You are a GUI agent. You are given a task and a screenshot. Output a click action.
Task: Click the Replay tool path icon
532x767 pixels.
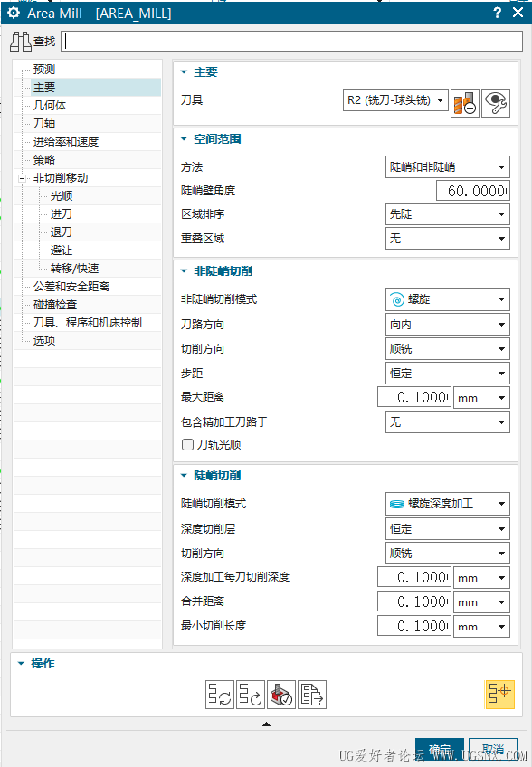point(250,694)
